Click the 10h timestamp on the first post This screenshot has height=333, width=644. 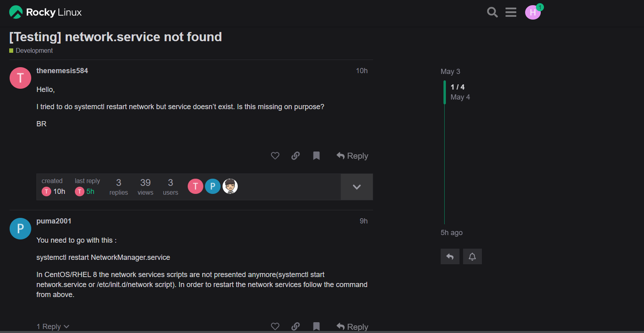pyautogui.click(x=362, y=71)
